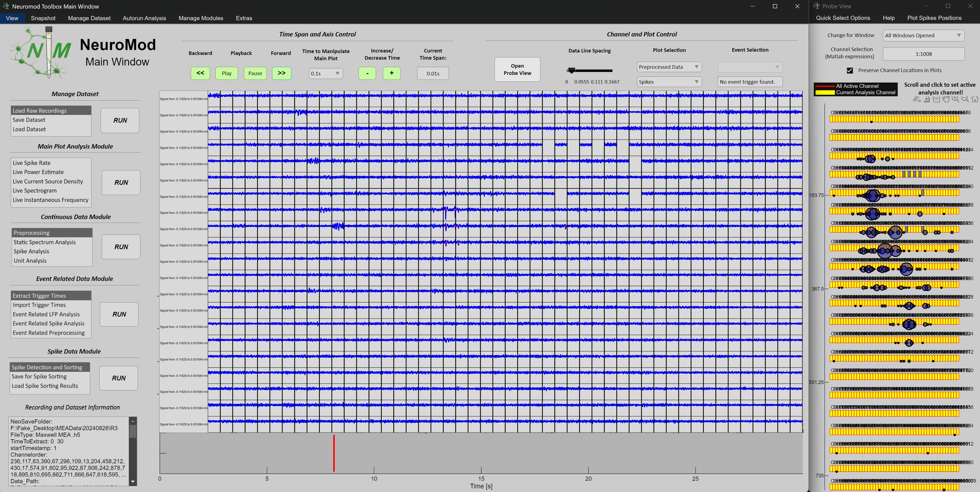Click the backward << button
Image resolution: width=980 pixels, height=492 pixels.
coord(200,73)
